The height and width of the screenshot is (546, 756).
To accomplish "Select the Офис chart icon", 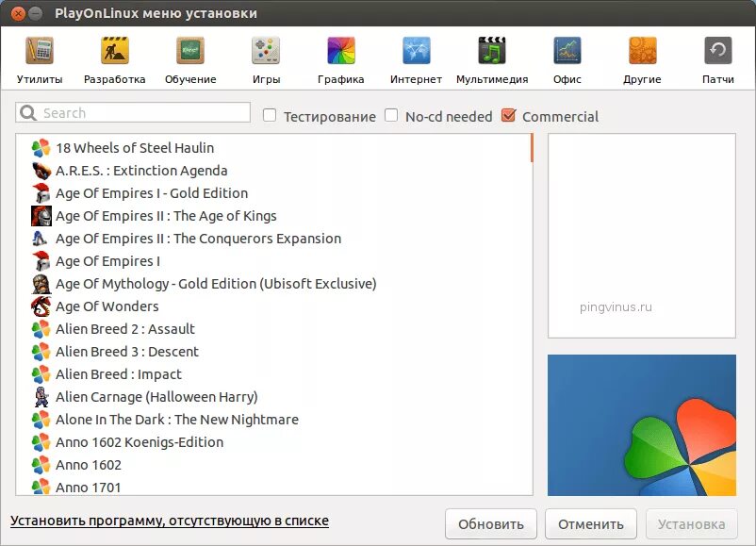I will point(567,50).
